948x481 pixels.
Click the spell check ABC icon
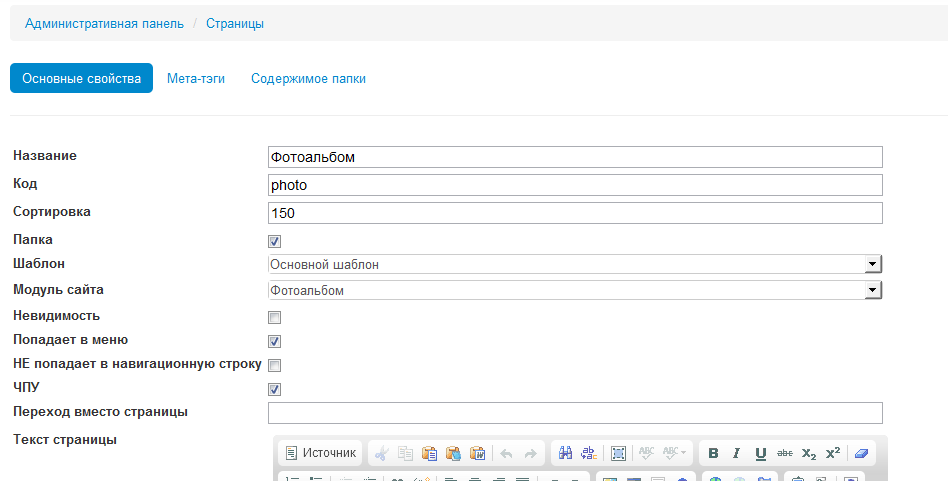click(x=646, y=453)
